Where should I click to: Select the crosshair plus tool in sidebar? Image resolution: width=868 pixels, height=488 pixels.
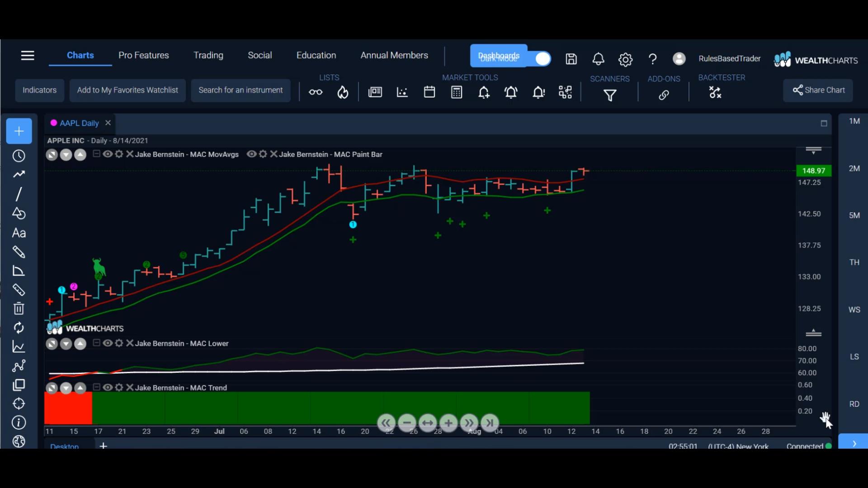(x=19, y=131)
